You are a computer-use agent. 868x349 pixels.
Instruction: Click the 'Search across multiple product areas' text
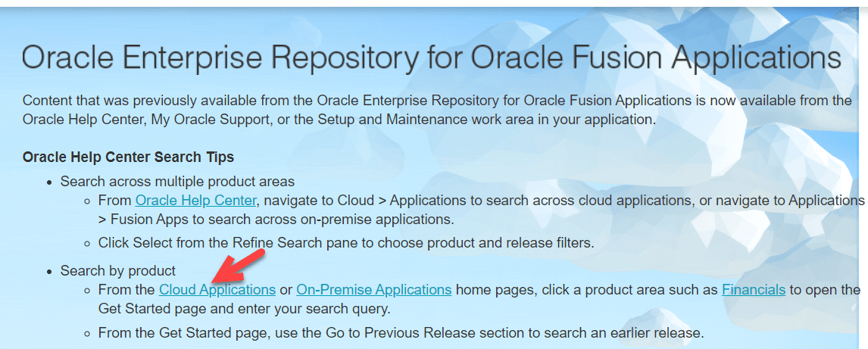(177, 182)
